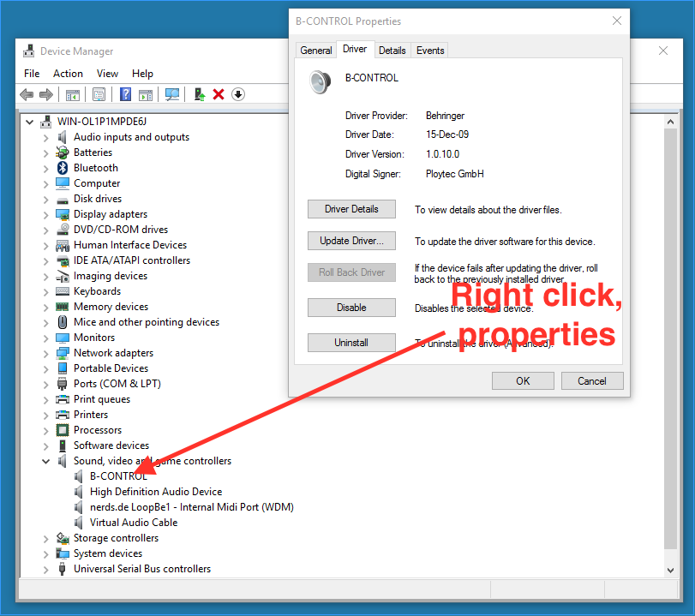This screenshot has width=695, height=616.
Task: Open the Action menu
Action: pyautogui.click(x=68, y=74)
